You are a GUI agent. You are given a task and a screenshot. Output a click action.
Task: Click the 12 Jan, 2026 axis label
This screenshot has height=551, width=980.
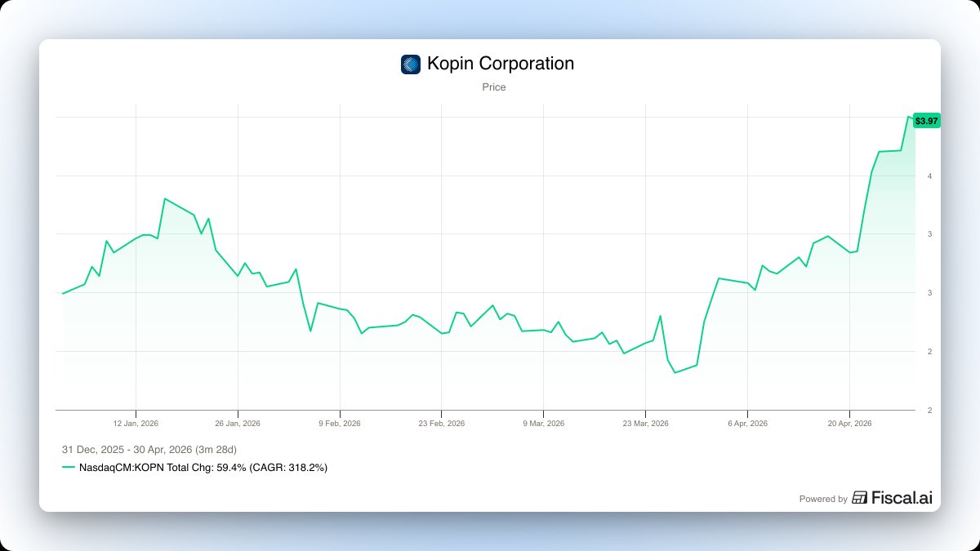coord(136,424)
